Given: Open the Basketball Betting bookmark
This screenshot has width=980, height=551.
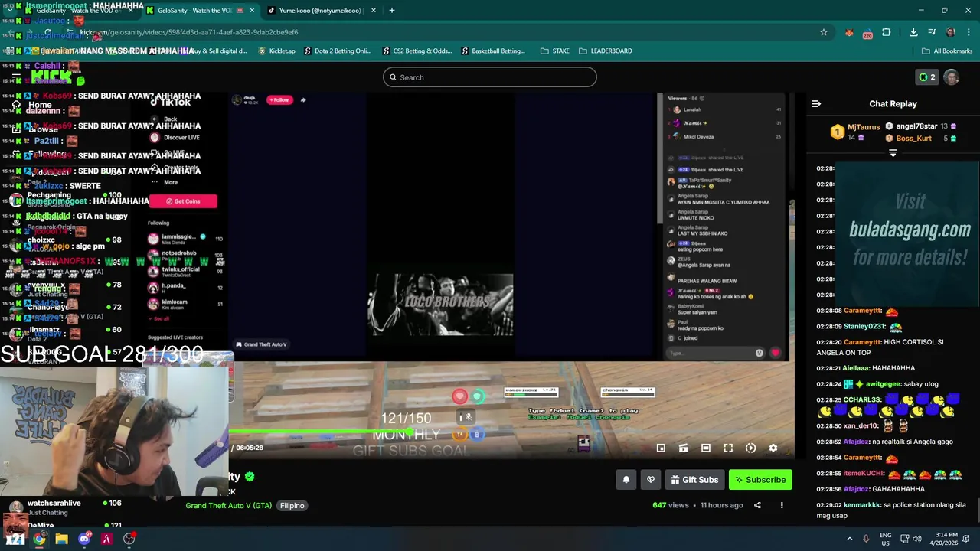Looking at the screenshot, I should coord(493,51).
